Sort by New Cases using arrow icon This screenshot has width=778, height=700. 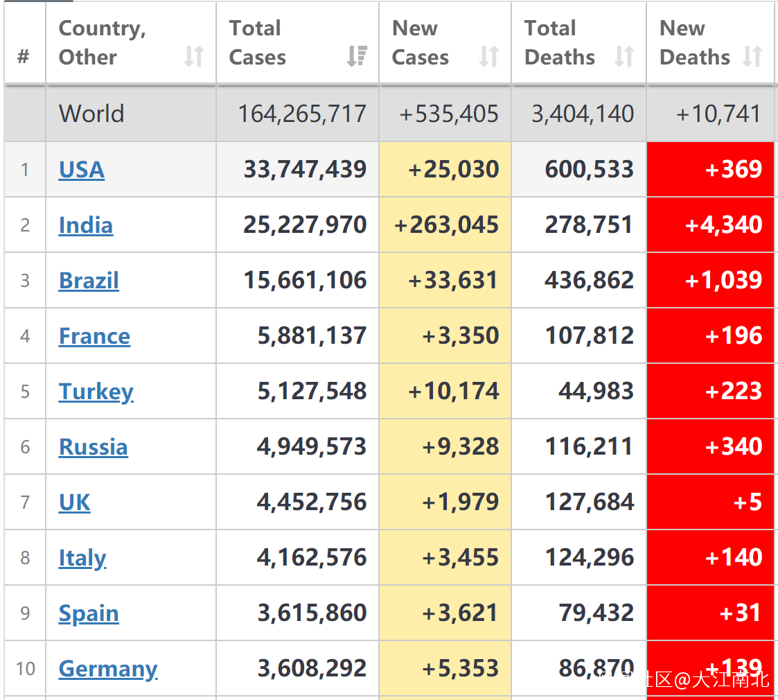(489, 56)
